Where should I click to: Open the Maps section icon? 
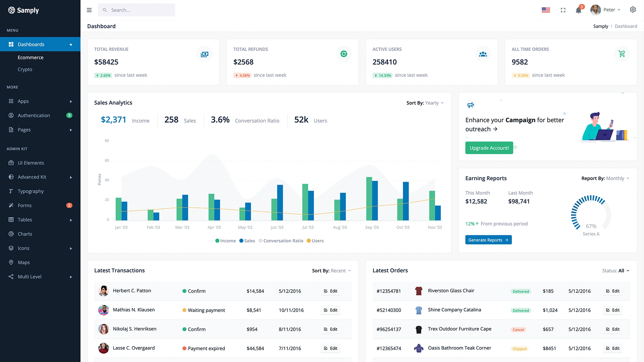pyautogui.click(x=11, y=262)
